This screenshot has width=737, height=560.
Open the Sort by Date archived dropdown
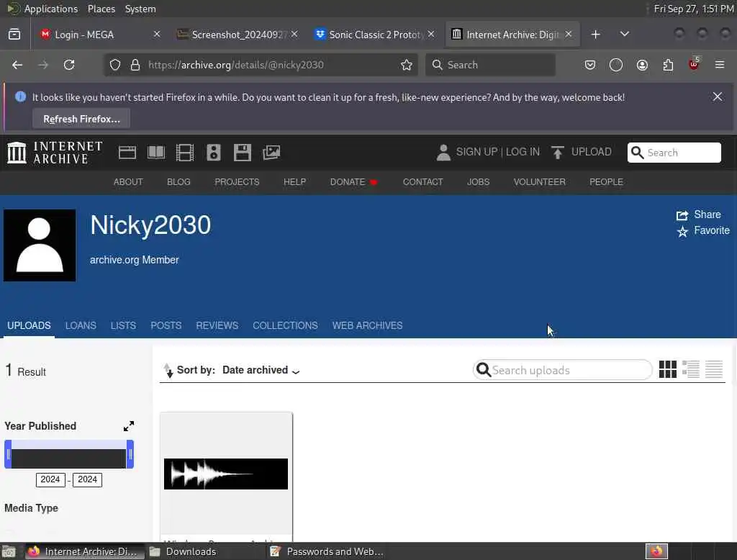[x=261, y=370]
